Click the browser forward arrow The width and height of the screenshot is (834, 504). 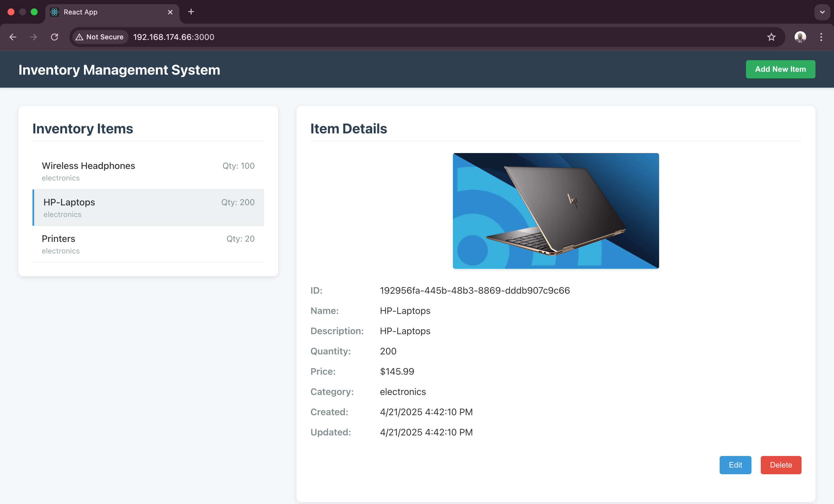pos(34,37)
